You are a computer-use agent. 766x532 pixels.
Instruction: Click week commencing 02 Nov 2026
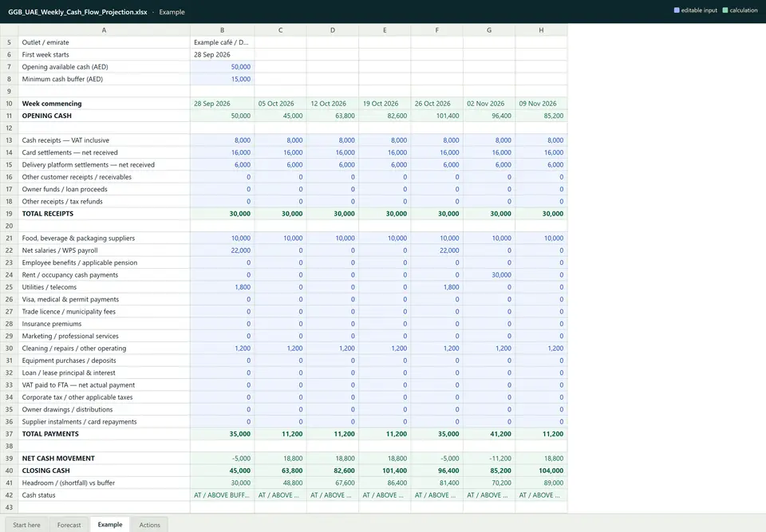point(489,104)
